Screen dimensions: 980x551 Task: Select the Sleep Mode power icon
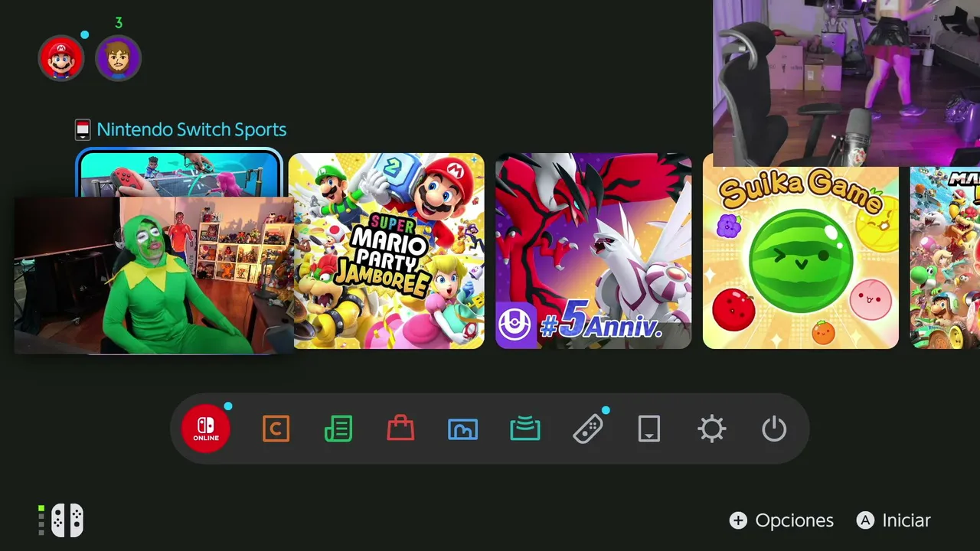tap(774, 429)
